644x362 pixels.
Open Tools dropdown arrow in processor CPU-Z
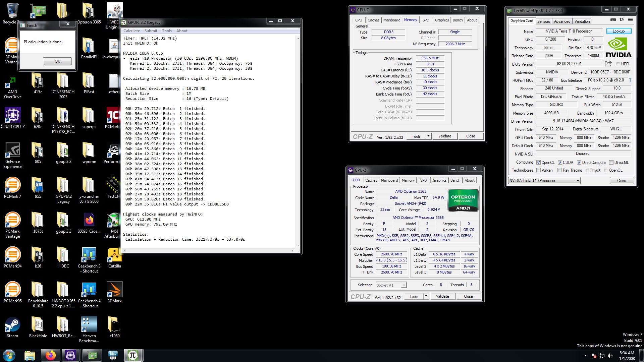[426, 296]
